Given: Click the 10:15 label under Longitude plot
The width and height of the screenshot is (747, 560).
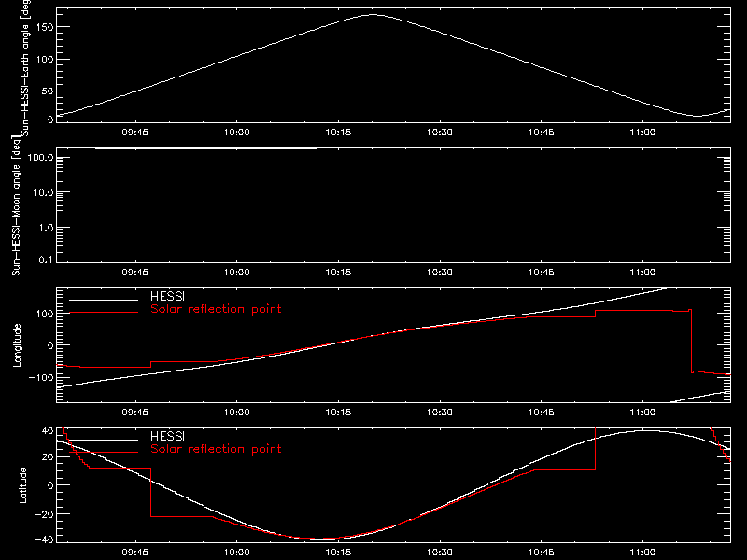Looking at the screenshot, I should point(338,413).
